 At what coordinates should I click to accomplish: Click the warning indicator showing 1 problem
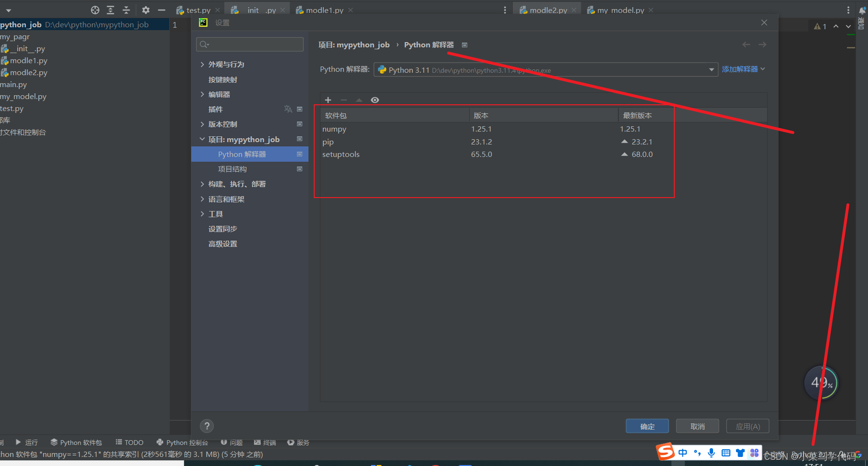[x=820, y=26]
